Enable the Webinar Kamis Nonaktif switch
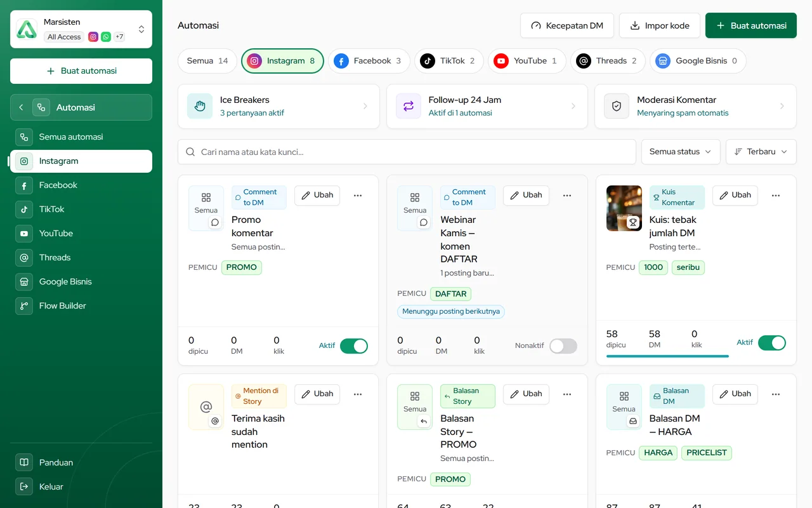Screen dimensions: 812x508 [x=563, y=346]
